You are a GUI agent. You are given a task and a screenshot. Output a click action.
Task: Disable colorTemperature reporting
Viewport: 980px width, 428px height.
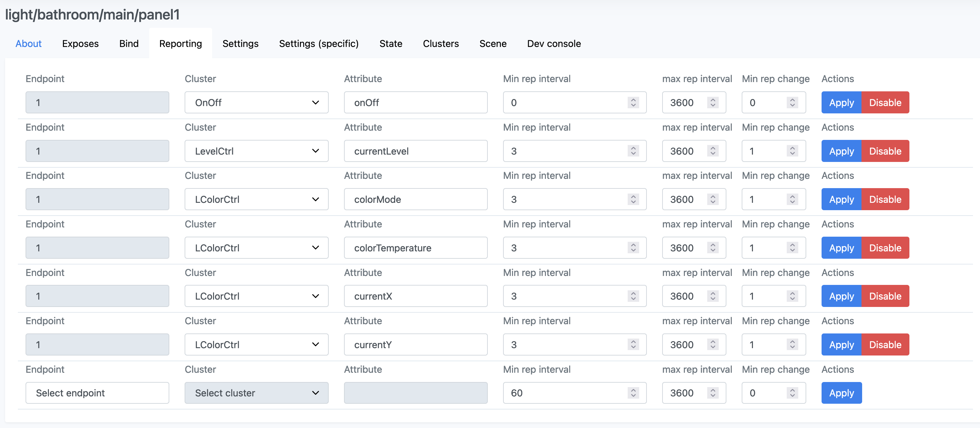(885, 248)
